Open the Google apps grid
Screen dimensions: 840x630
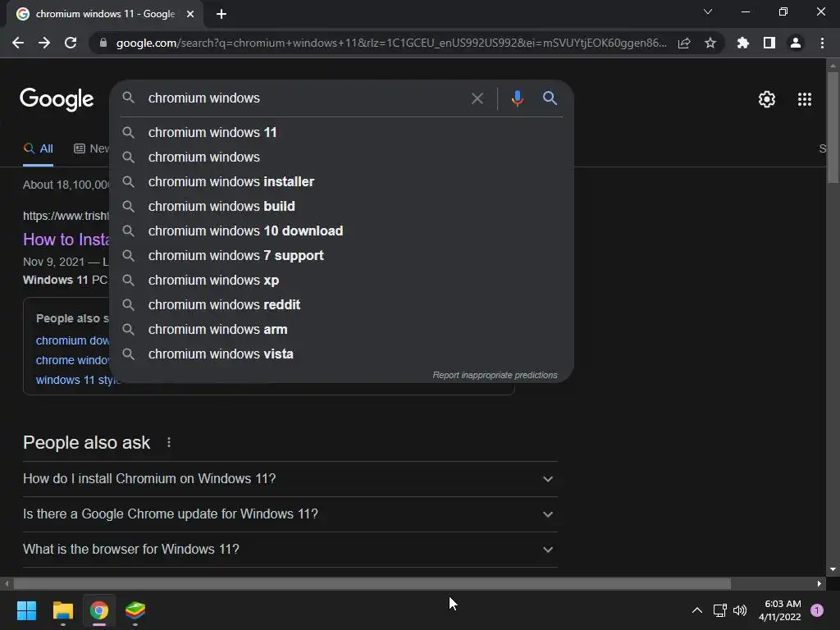point(805,99)
